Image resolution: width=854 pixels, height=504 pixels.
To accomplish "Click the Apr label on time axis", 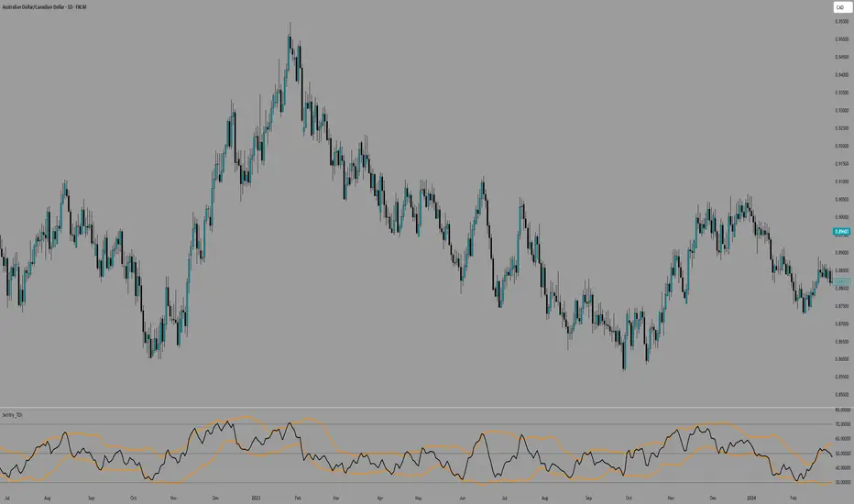I will [380, 498].
